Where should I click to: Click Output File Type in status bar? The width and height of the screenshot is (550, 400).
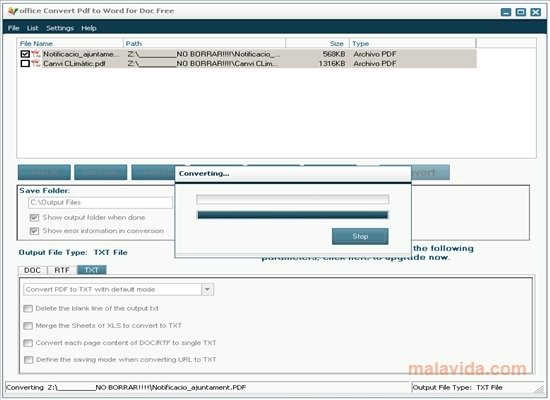(457, 387)
